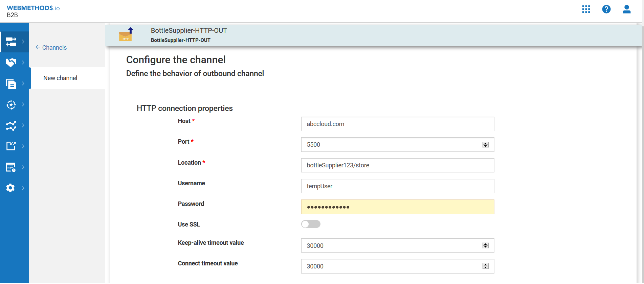Open the list-with-clock sidebar icon
This screenshot has width=644, height=284.
point(11,167)
